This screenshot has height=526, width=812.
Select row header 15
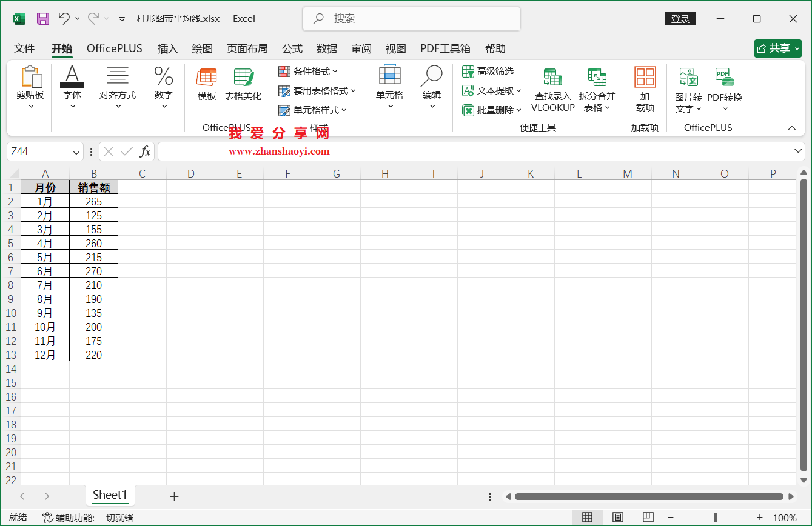tap(10, 383)
